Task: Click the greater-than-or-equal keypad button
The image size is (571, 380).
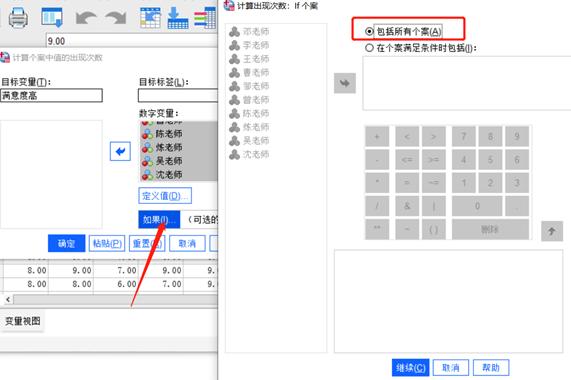Action: [433, 160]
